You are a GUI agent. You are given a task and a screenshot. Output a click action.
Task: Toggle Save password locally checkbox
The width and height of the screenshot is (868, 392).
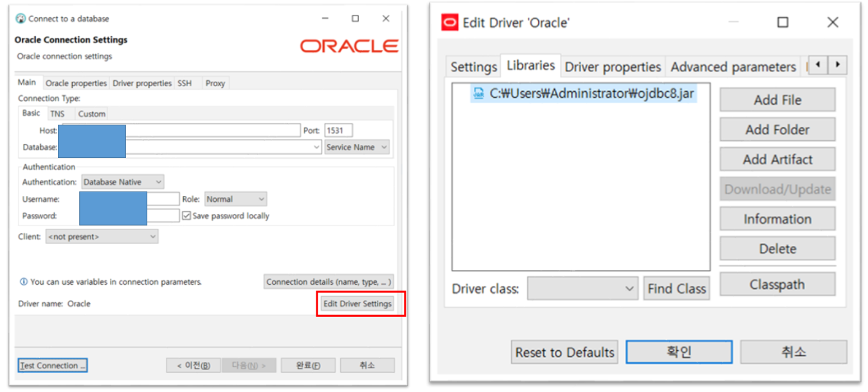(186, 216)
